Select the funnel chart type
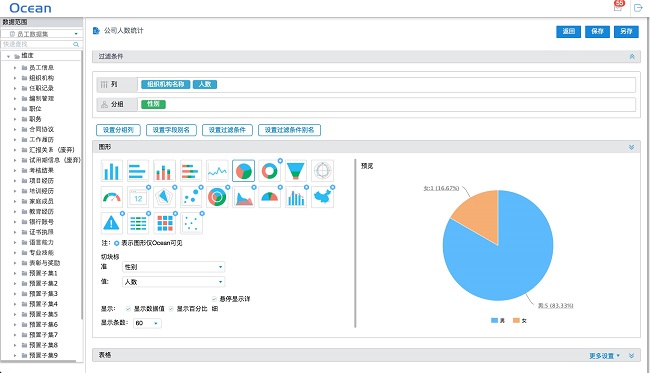The width and height of the screenshot is (650, 373). tap(296, 171)
